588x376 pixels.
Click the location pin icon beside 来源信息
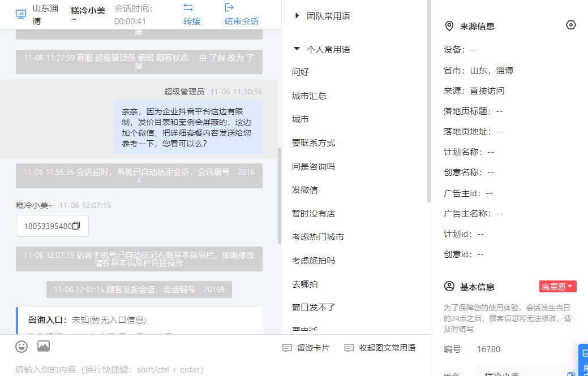coord(449,26)
